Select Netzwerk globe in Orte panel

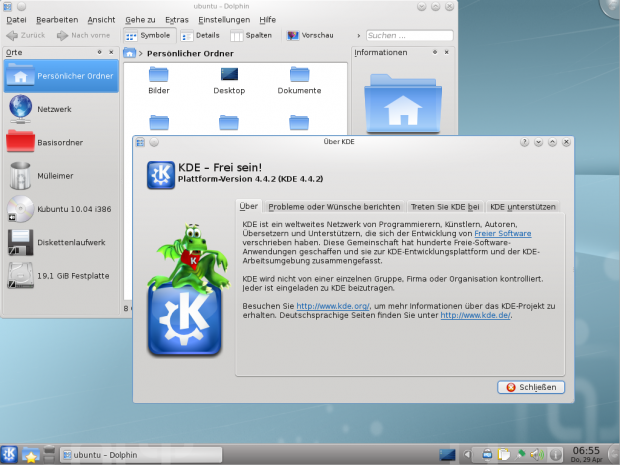tap(61, 109)
